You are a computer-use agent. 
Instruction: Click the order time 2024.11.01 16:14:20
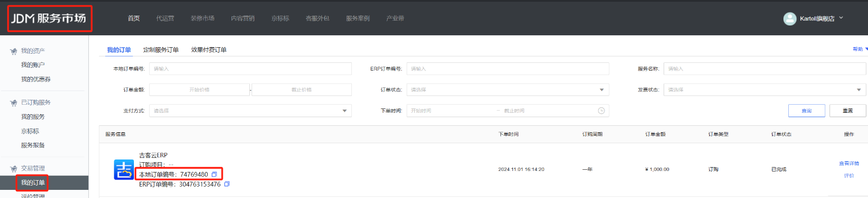coord(521,169)
